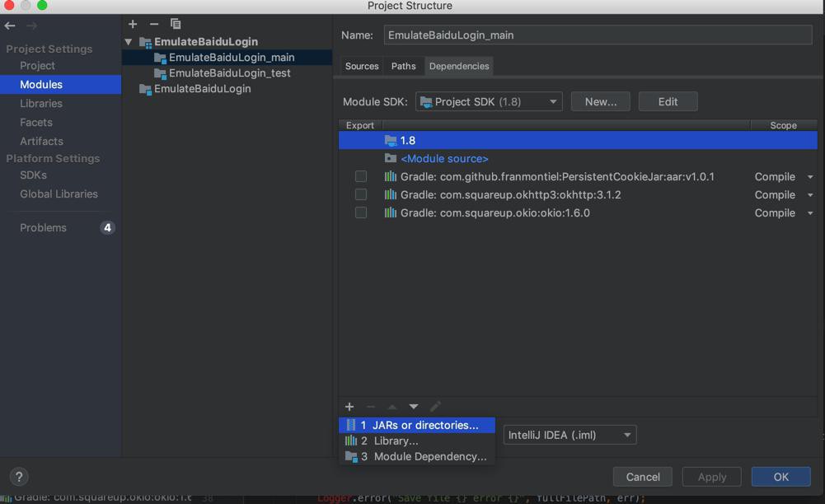Image resolution: width=825 pixels, height=504 pixels.
Task: Click the Apply button
Action: (x=712, y=477)
